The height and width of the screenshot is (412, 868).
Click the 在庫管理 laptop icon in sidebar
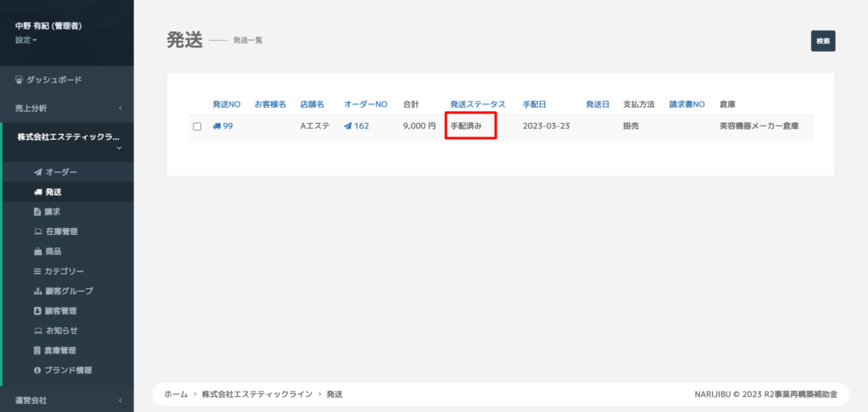[x=37, y=231]
